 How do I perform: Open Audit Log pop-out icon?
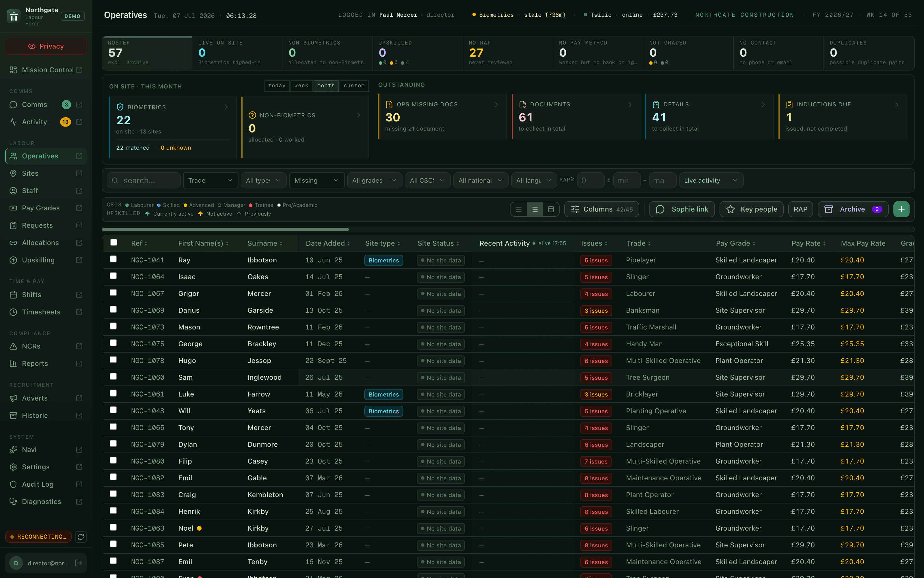(79, 484)
